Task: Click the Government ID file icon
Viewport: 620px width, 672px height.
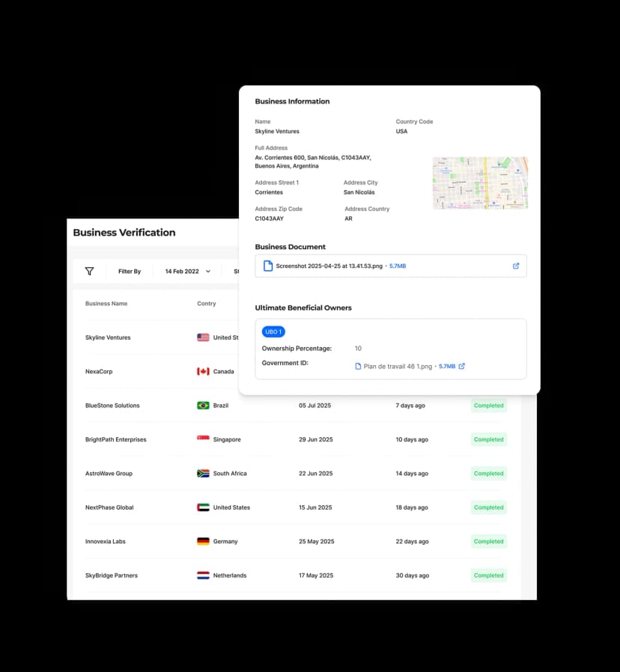Action: point(359,367)
